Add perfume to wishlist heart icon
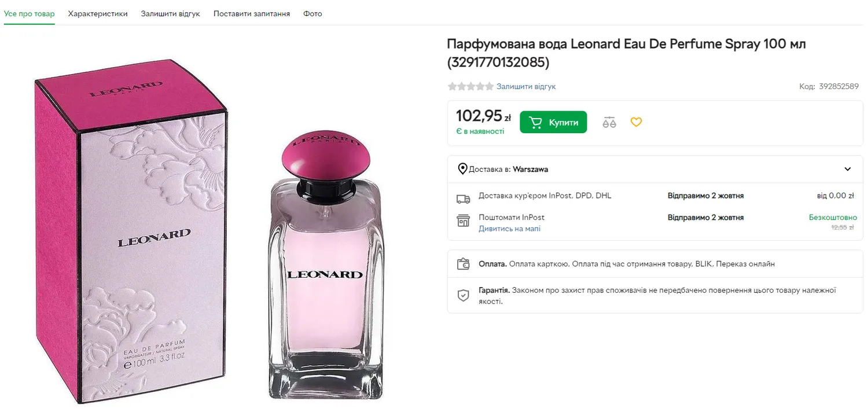Image resolution: width=868 pixels, height=412 pixels. (636, 122)
